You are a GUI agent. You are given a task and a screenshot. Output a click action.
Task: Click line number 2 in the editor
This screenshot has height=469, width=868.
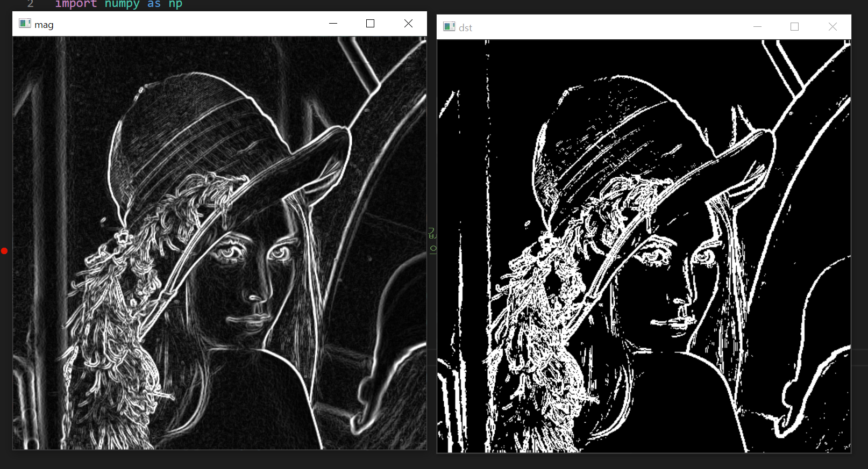pyautogui.click(x=31, y=4)
